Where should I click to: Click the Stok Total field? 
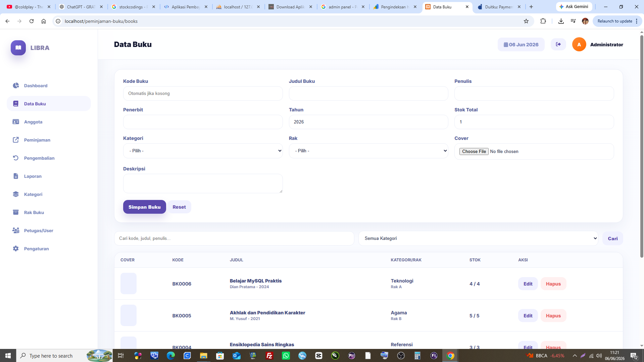(534, 122)
